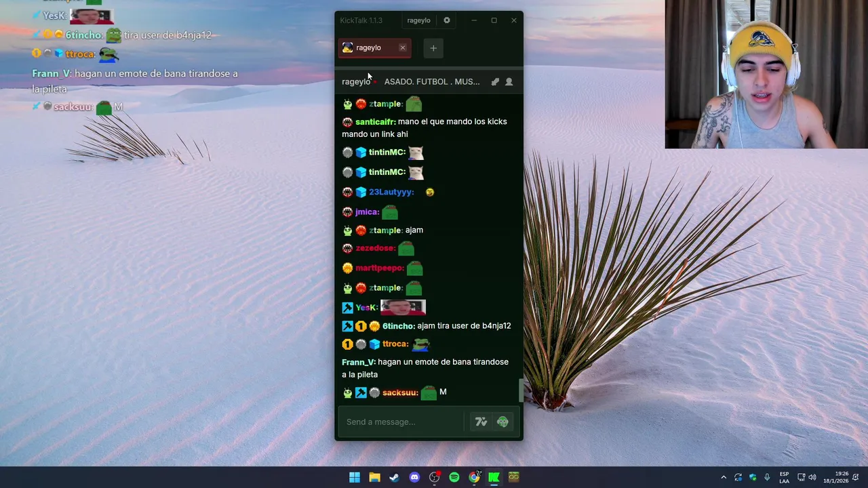Open Discord from taskbar

click(x=414, y=477)
